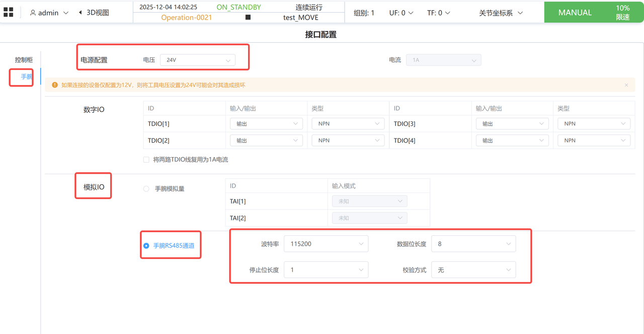Click the 10% 限速 speed limit button
The height and width of the screenshot is (334, 644).
tap(622, 13)
